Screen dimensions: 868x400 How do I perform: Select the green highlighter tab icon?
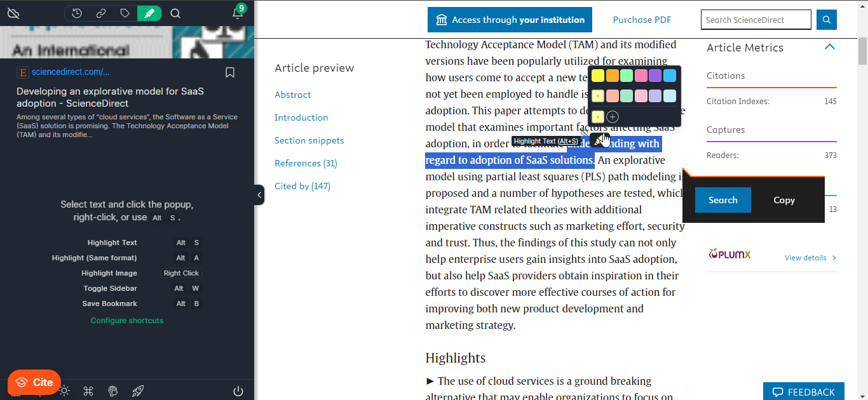(149, 13)
